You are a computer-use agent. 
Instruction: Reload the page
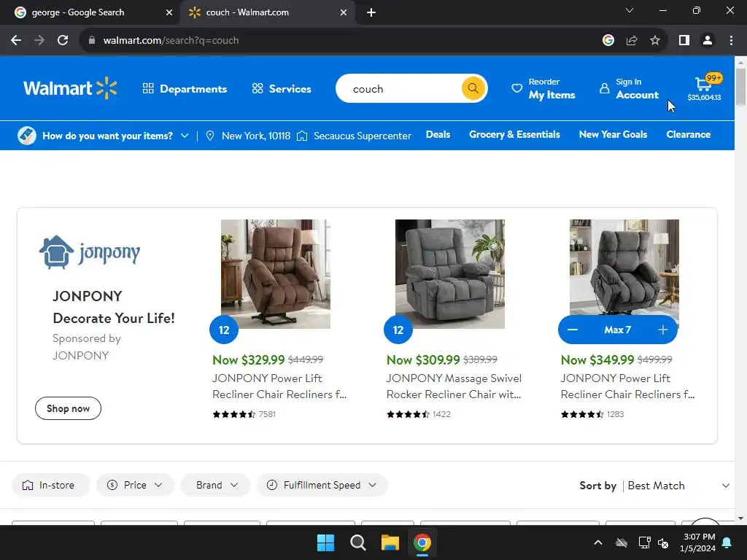[63, 41]
